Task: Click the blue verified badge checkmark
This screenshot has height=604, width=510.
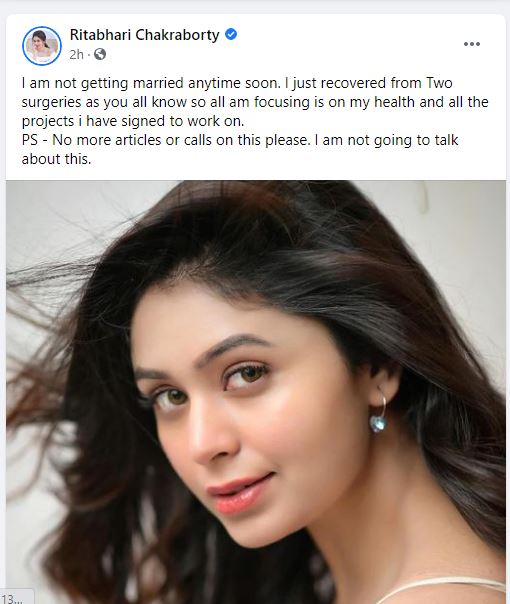Action: pos(231,34)
